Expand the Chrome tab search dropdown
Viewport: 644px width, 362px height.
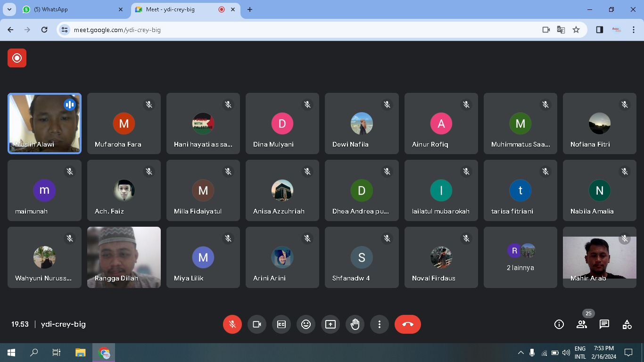point(9,9)
